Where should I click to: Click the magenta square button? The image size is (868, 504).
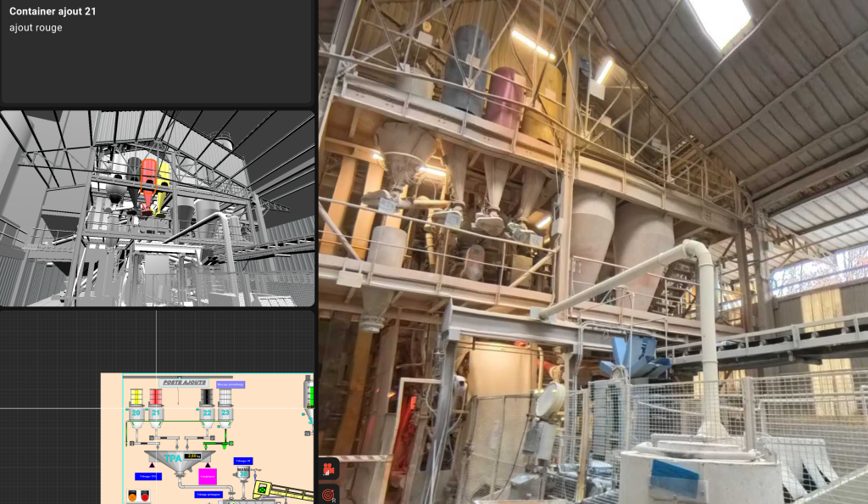(208, 476)
